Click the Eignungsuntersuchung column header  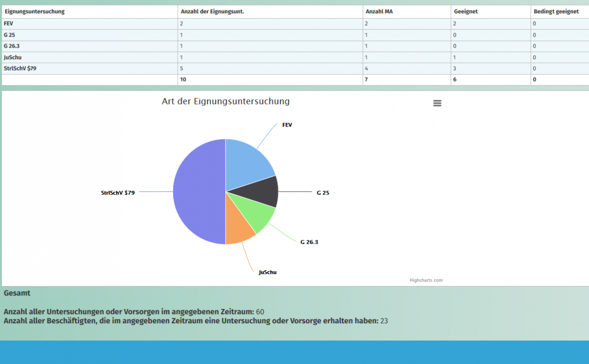[x=35, y=11]
